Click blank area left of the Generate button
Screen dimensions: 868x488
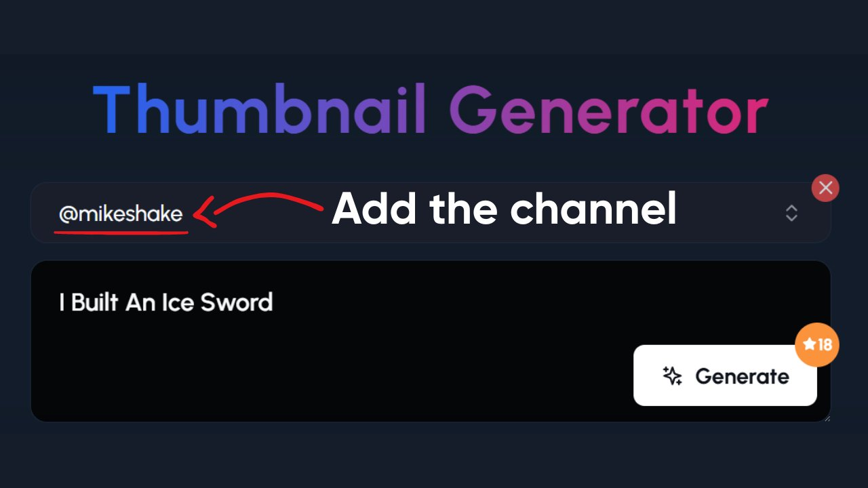475,376
